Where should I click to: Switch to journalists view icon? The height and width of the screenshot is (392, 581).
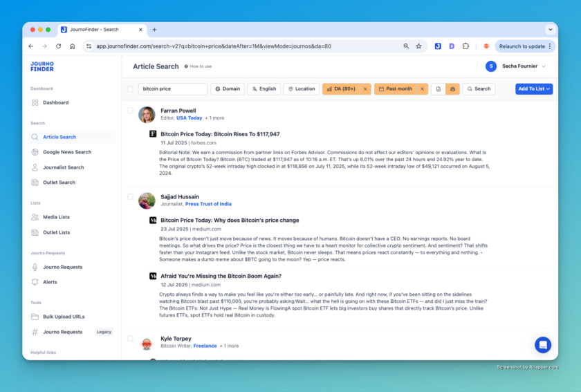tap(452, 89)
